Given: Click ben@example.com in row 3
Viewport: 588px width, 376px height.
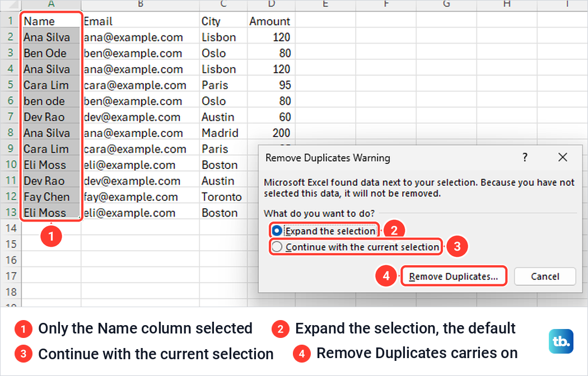Looking at the screenshot, I should pos(140,53).
